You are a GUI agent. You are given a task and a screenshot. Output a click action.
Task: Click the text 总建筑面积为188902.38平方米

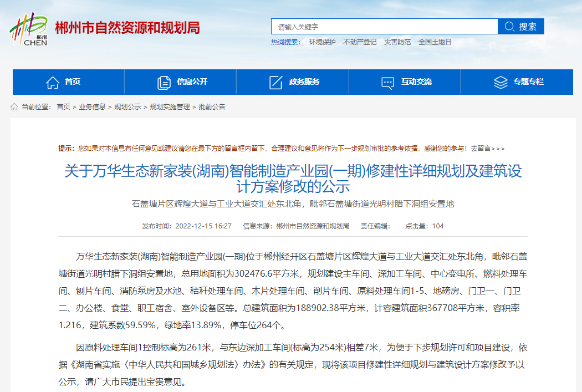[x=304, y=308]
